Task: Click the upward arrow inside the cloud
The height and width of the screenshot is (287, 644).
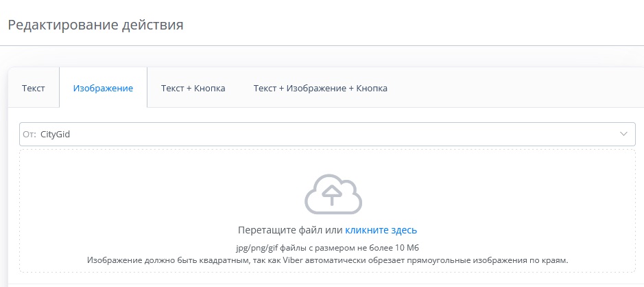Action: click(333, 195)
